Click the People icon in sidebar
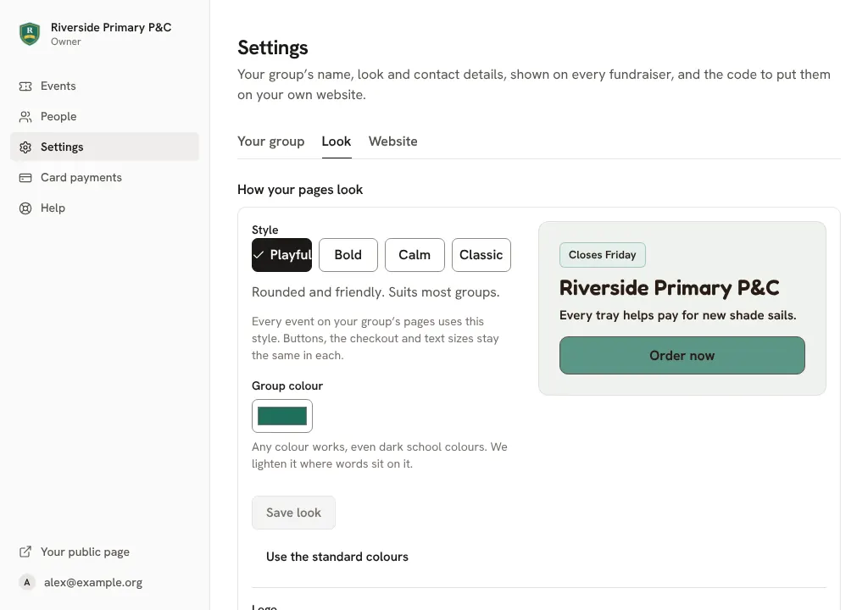The height and width of the screenshot is (610, 868). coord(25,117)
